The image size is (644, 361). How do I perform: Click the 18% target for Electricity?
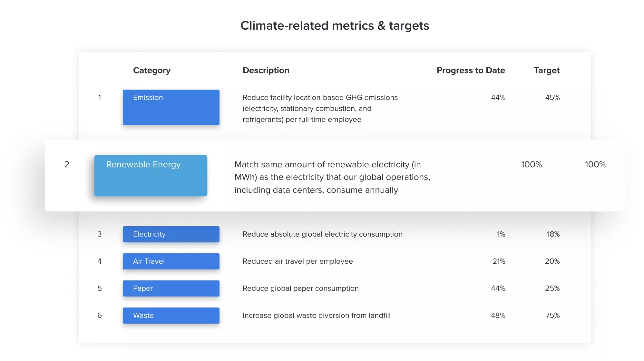[553, 234]
